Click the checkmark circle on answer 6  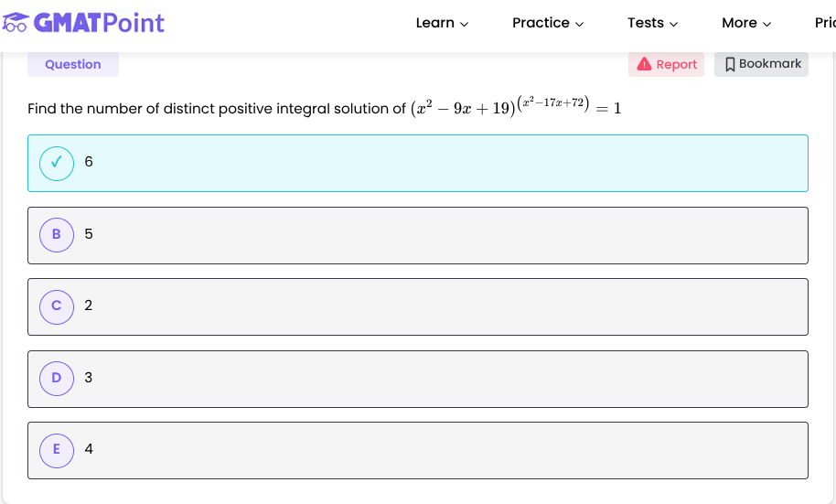pyautogui.click(x=57, y=163)
